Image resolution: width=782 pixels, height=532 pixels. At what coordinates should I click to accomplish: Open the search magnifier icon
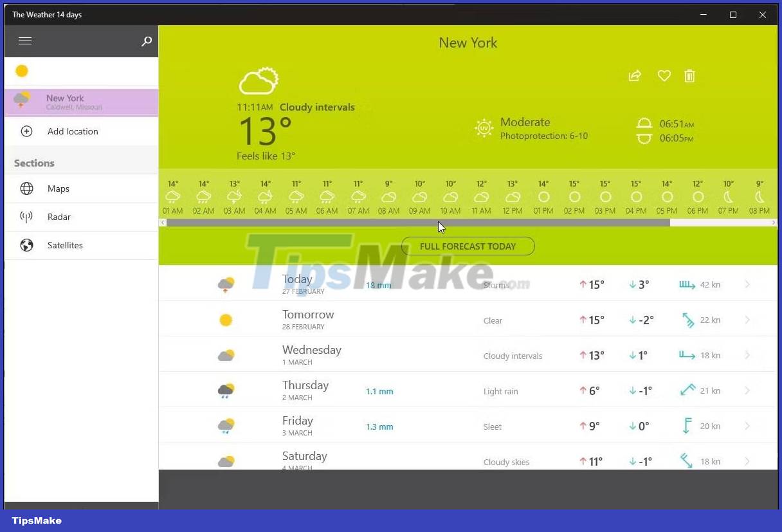click(146, 41)
